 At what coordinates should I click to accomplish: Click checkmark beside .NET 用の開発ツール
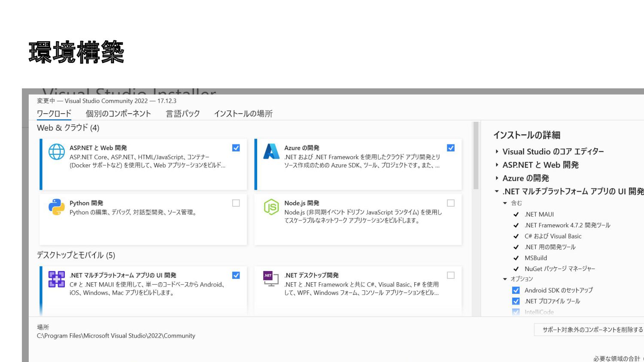pyautogui.click(x=516, y=247)
